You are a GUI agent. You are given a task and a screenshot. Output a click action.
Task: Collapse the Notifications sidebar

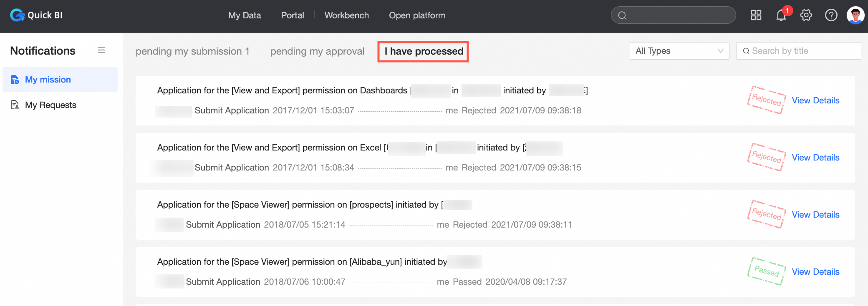[101, 50]
